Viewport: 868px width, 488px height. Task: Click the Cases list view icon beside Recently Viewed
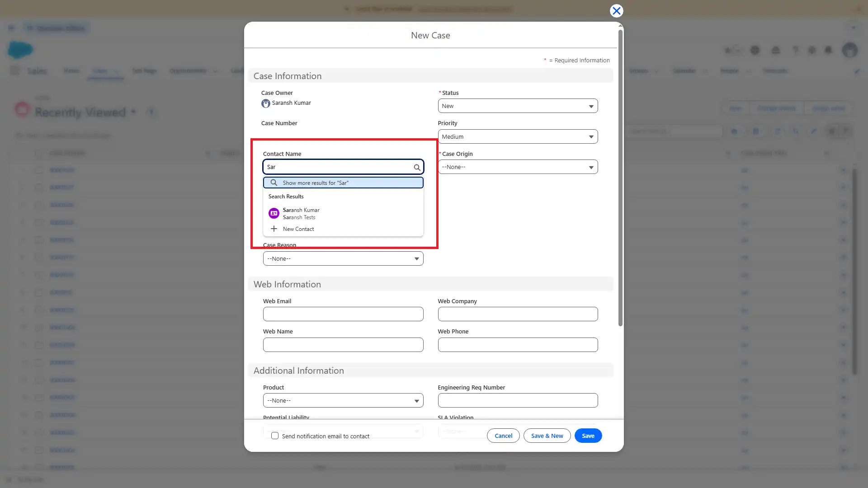[x=22, y=109]
